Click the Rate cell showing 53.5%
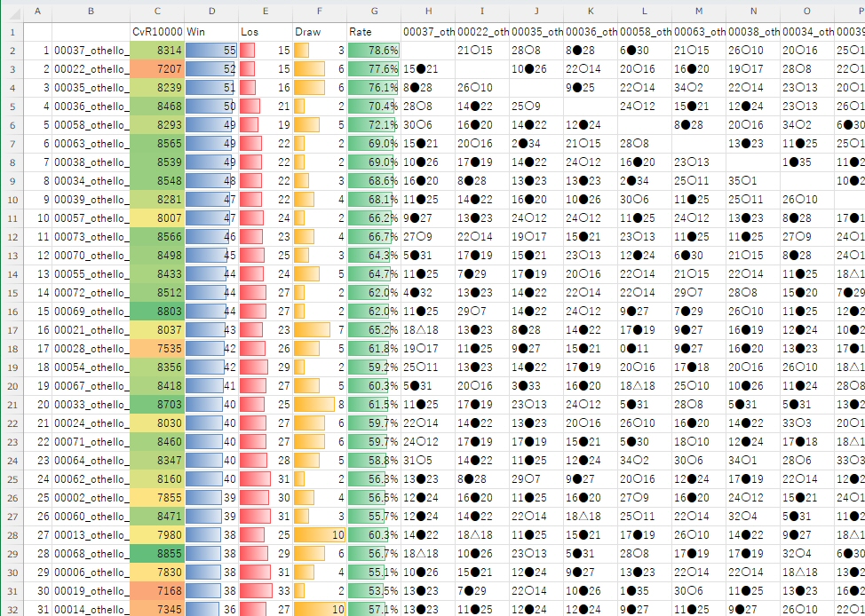The width and height of the screenshot is (865, 616). click(373, 591)
